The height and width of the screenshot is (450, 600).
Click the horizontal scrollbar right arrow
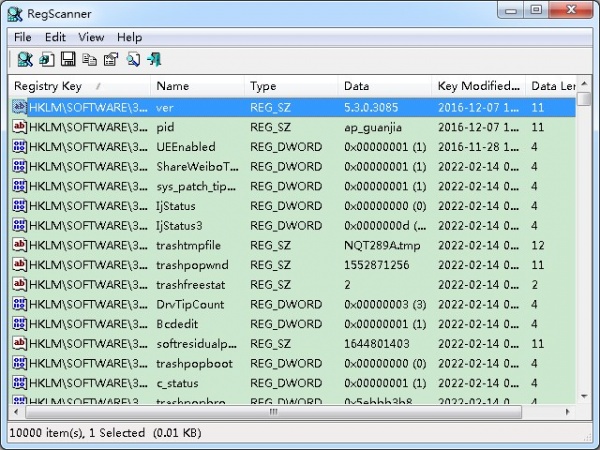tap(567, 412)
